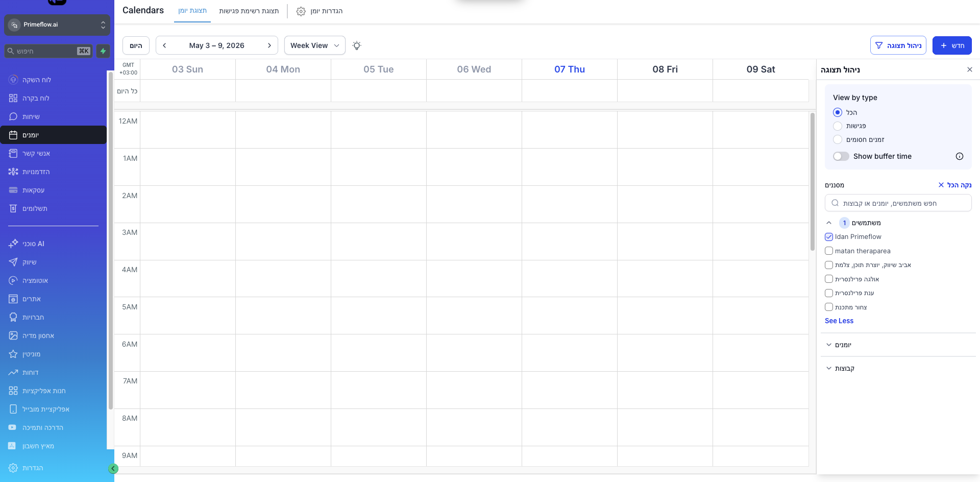
Task: Check the צחור מתכנת checkbox
Action: click(x=829, y=307)
